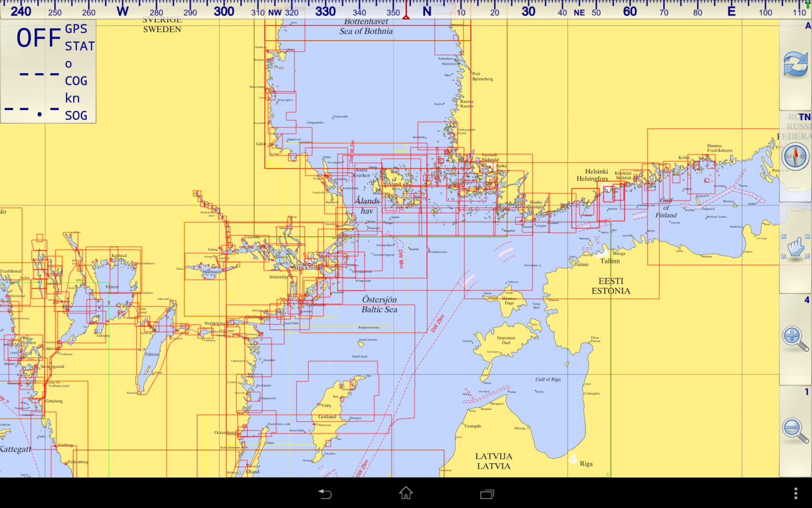812x508 pixels.
Task: Tap the E mark on compass bar
Action: pyautogui.click(x=731, y=11)
